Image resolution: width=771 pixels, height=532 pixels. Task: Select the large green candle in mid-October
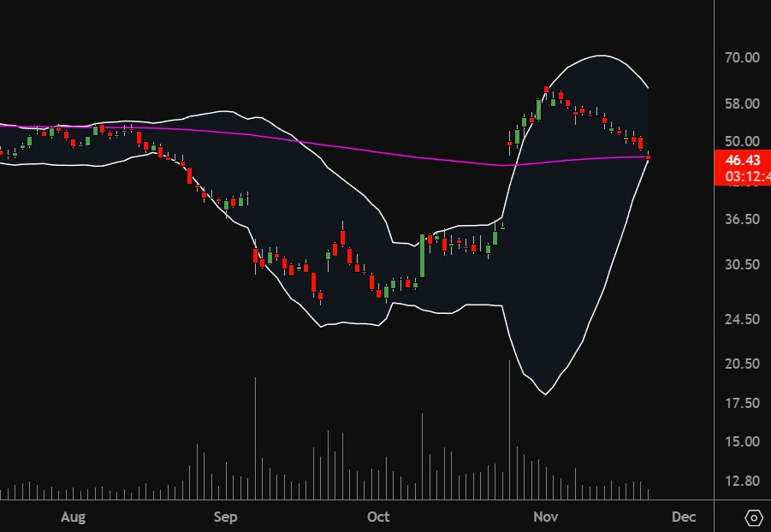pos(423,256)
